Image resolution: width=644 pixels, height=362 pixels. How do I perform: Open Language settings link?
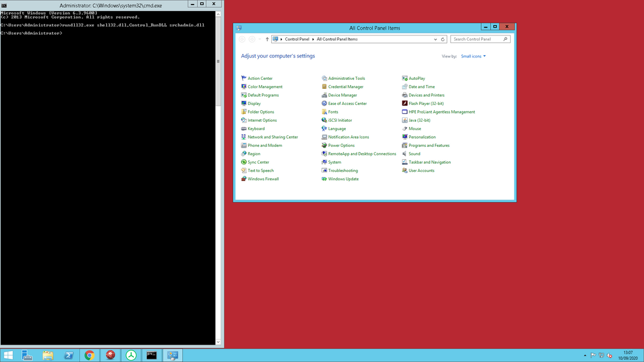(337, 129)
